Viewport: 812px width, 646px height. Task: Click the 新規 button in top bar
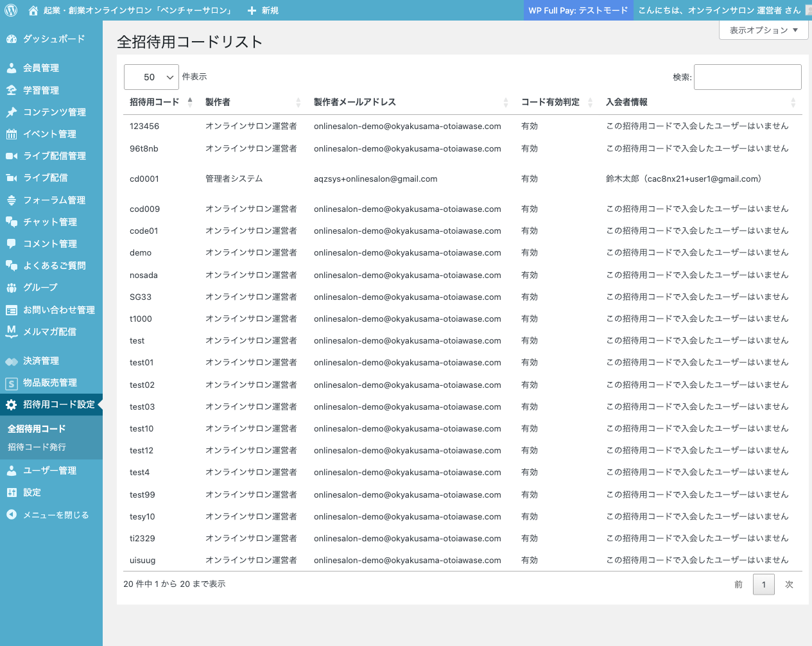[x=263, y=10]
